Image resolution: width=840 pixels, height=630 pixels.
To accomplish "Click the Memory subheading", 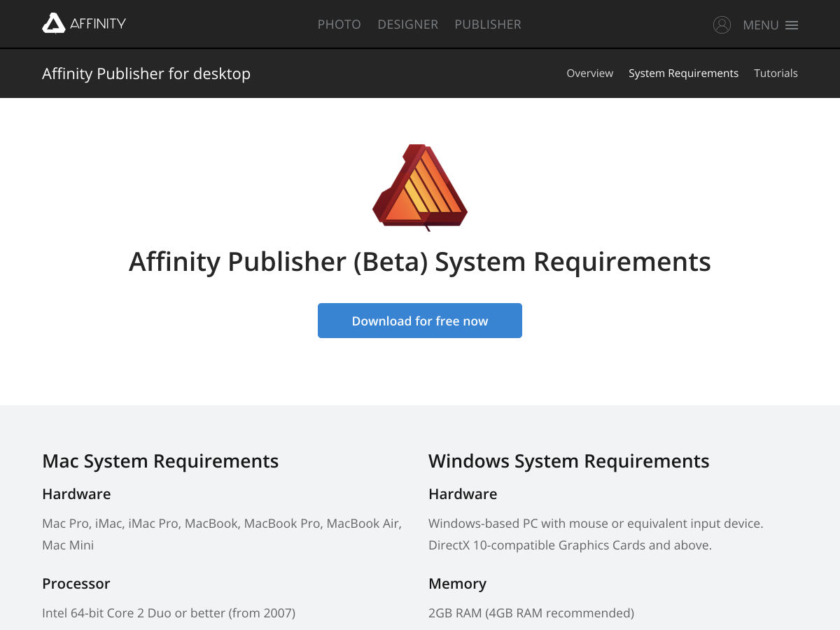I will pos(457,584).
